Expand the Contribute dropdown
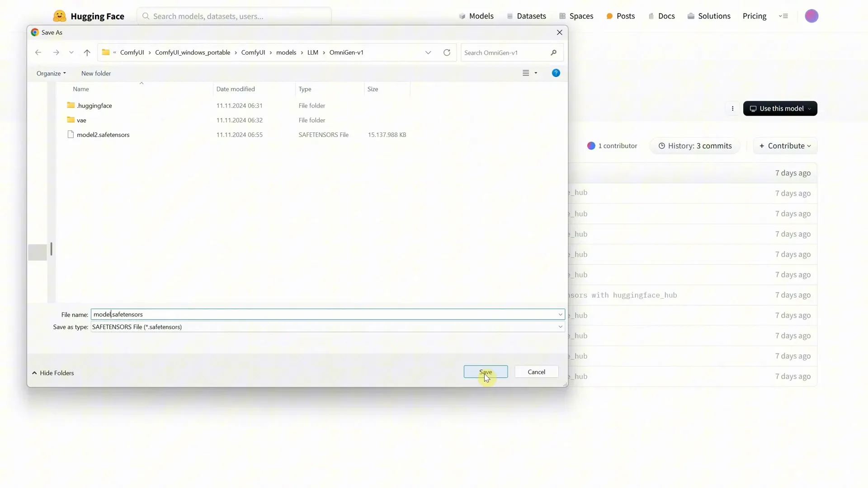This screenshot has height=488, width=868. 785,145
